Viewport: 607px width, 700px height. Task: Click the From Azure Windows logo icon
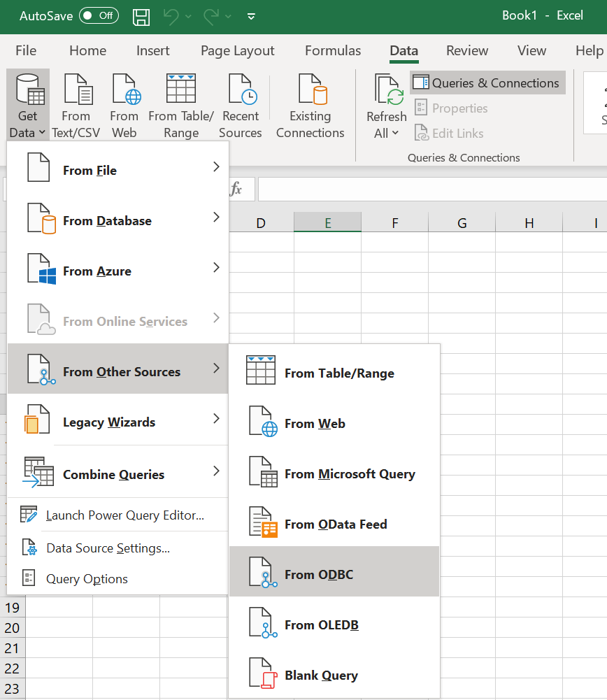48,276
